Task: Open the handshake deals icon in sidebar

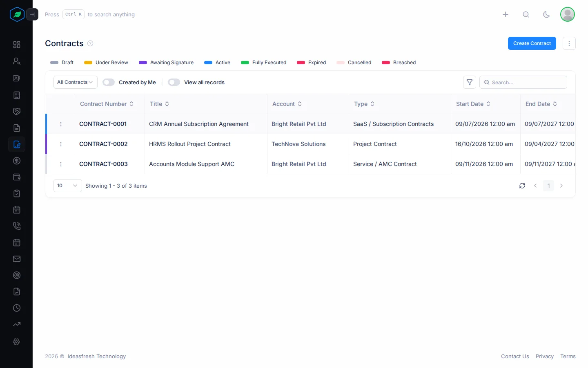Action: pos(17,112)
